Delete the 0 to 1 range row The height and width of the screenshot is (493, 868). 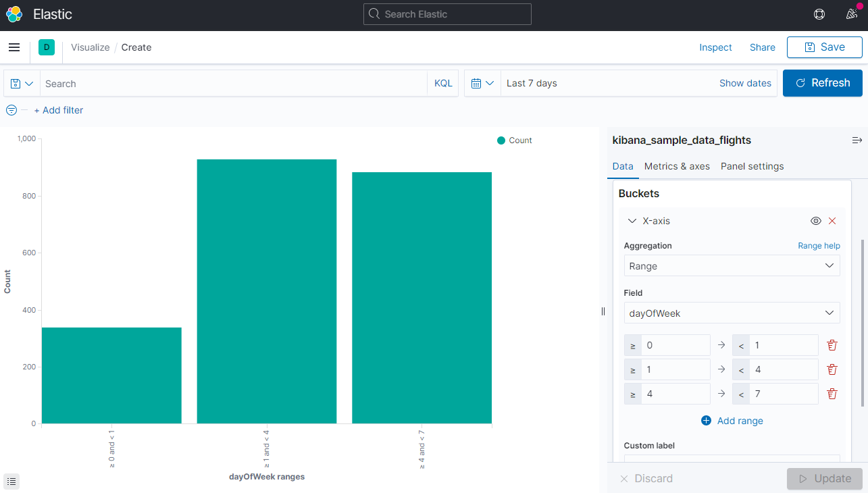tap(832, 345)
